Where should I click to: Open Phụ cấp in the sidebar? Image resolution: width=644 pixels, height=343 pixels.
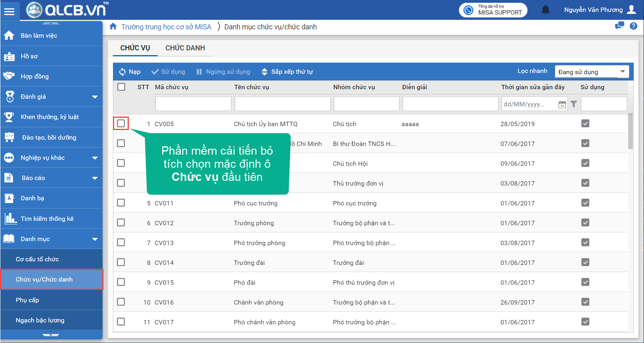click(27, 300)
